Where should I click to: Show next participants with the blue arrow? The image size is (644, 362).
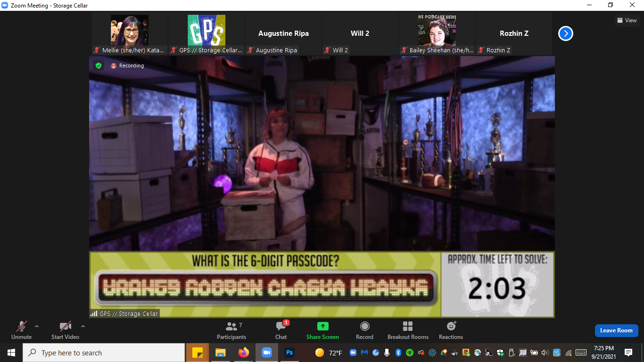point(566,33)
